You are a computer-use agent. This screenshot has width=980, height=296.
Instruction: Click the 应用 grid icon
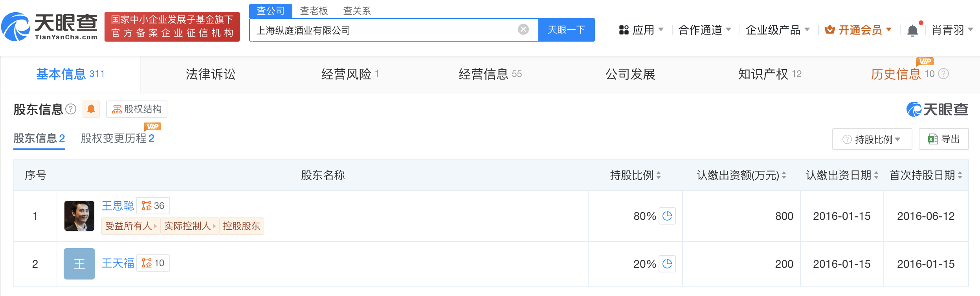point(624,30)
